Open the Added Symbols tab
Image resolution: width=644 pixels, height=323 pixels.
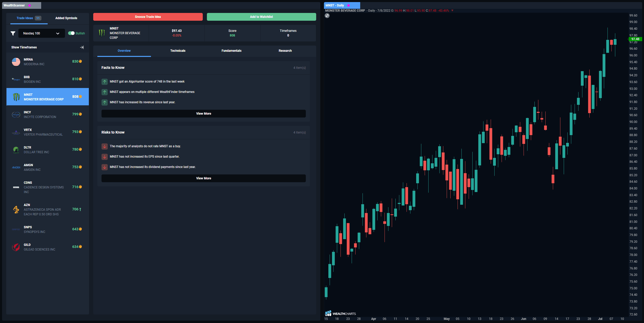click(x=66, y=18)
